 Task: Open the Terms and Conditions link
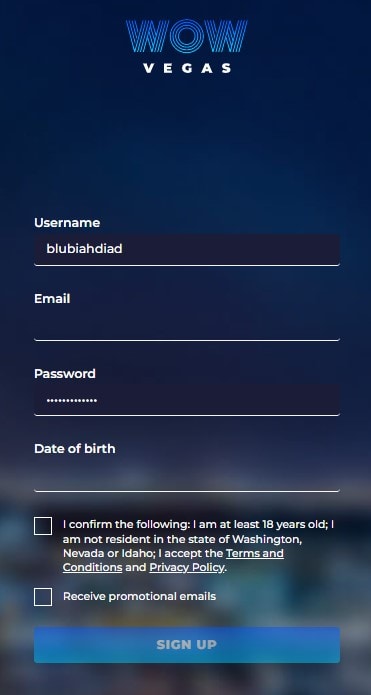[x=173, y=560]
